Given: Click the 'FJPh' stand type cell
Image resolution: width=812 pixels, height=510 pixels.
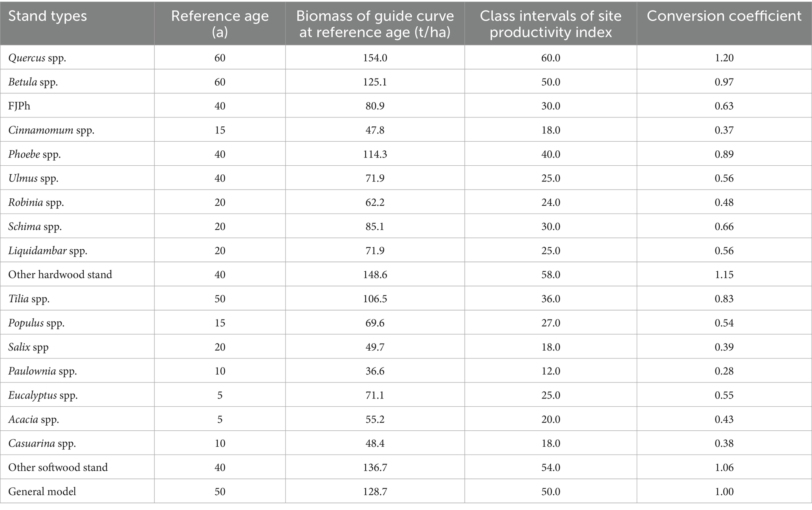Looking at the screenshot, I should (x=19, y=106).
